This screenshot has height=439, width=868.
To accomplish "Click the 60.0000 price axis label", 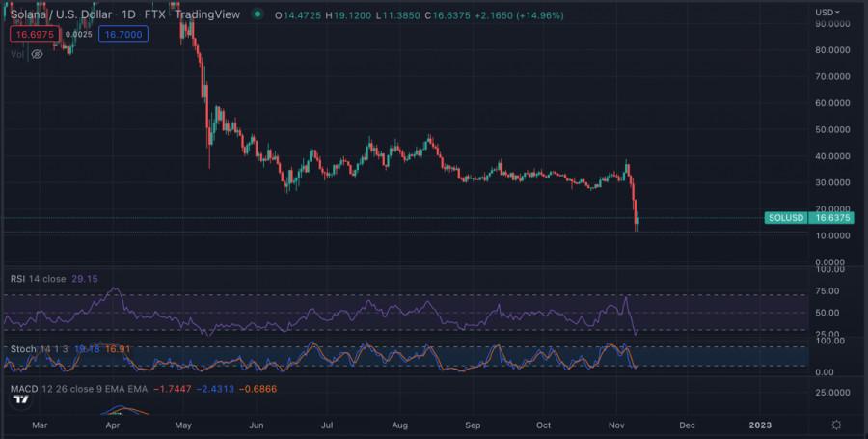I will (x=832, y=103).
